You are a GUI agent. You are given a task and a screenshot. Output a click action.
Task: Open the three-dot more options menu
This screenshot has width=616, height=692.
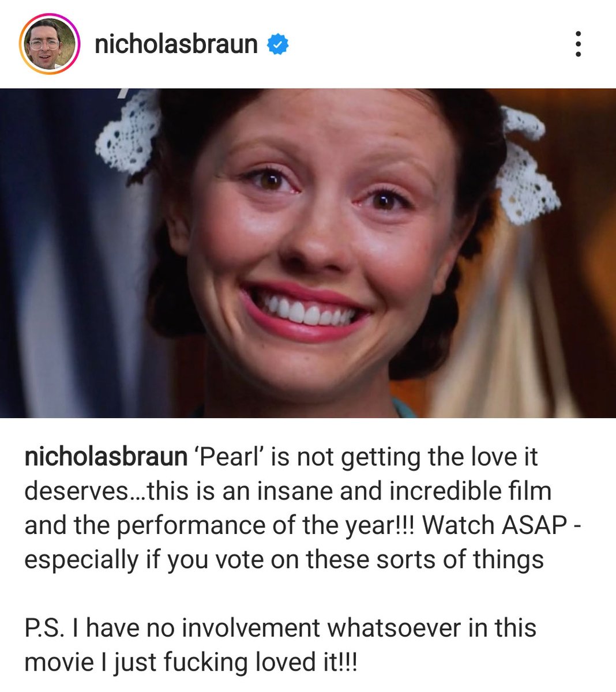pyautogui.click(x=578, y=44)
